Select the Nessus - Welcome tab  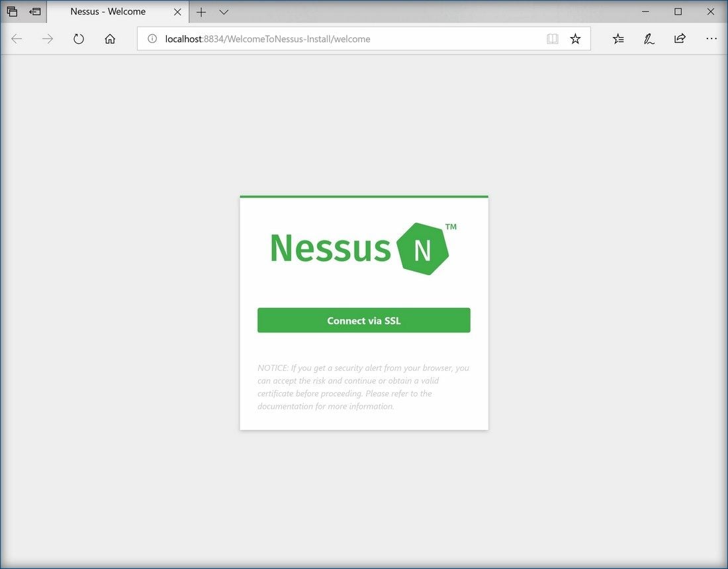click(108, 12)
